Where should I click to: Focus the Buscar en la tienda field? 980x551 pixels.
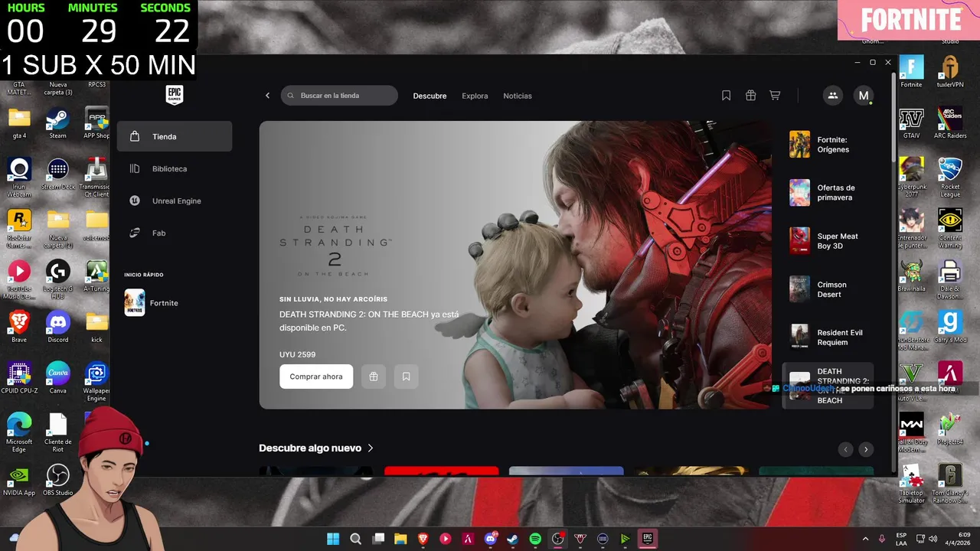coord(339,96)
